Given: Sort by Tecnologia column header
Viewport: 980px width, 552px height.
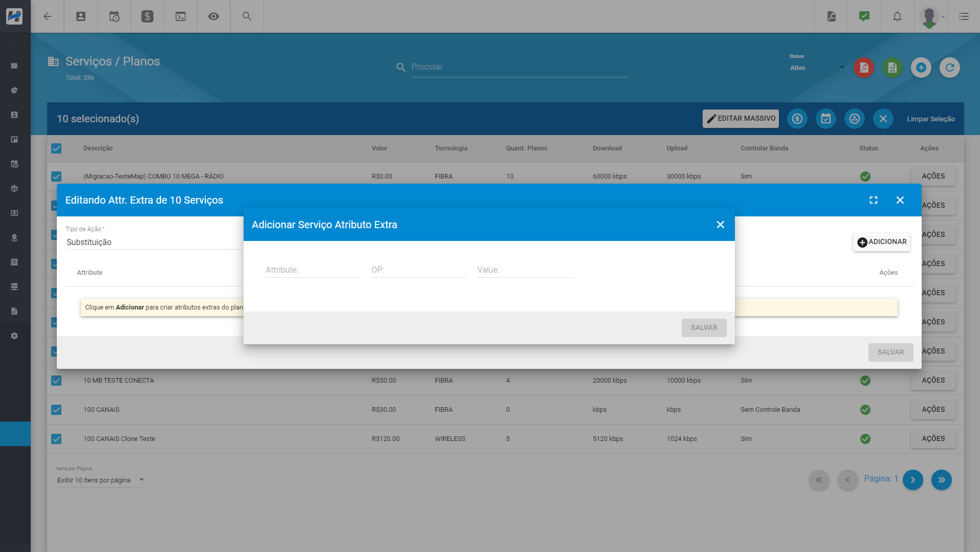Looking at the screenshot, I should pyautogui.click(x=451, y=148).
